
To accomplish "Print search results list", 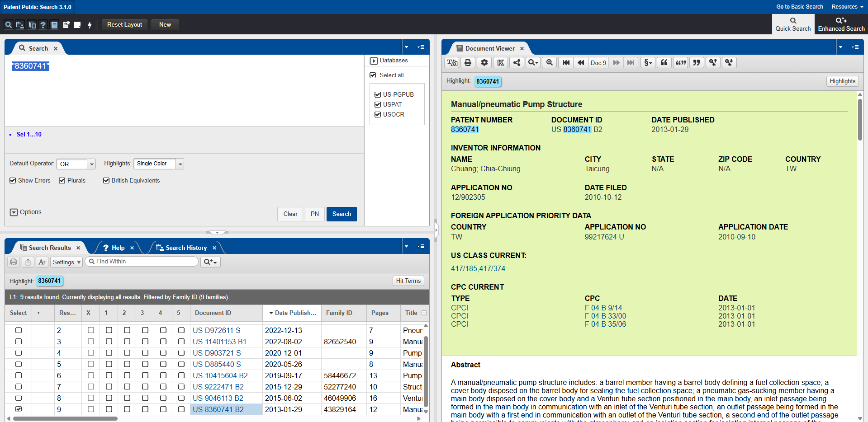I will (14, 262).
